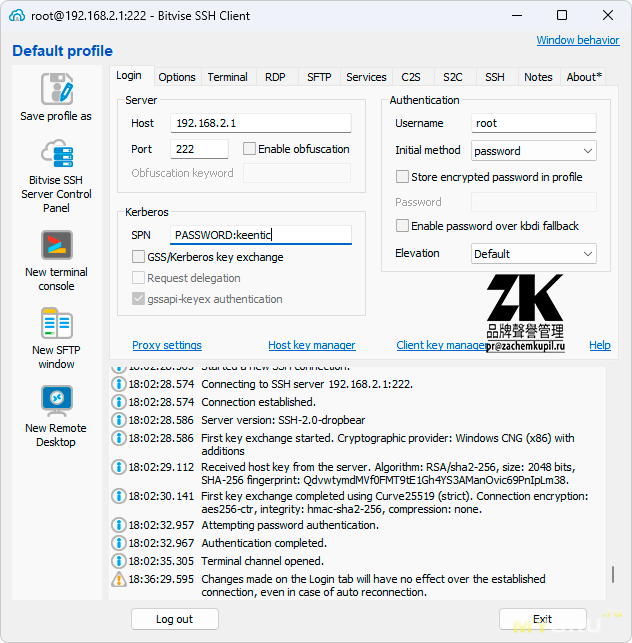Open Window behavior link
Screen dimensions: 632x643
point(578,40)
